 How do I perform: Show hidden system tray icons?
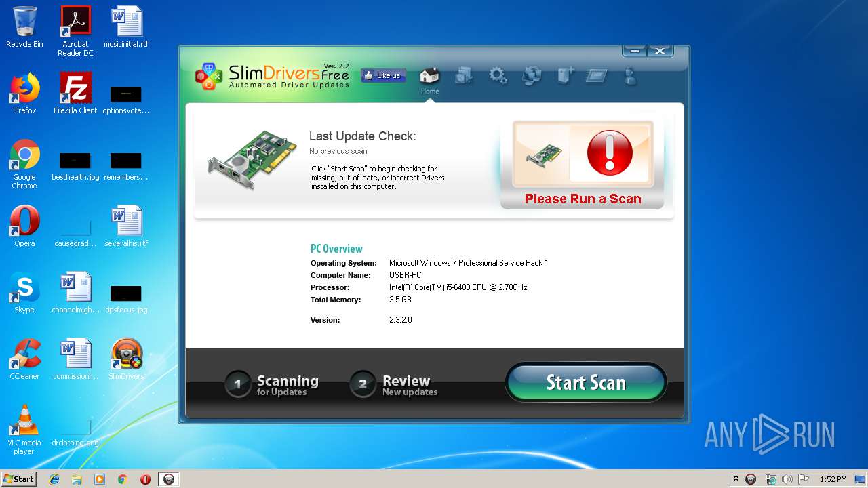736,479
